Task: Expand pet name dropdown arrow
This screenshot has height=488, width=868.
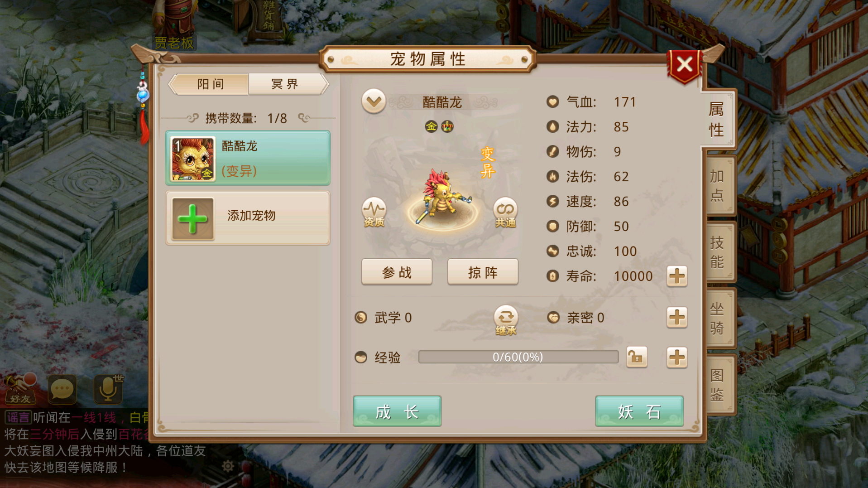Action: click(374, 101)
